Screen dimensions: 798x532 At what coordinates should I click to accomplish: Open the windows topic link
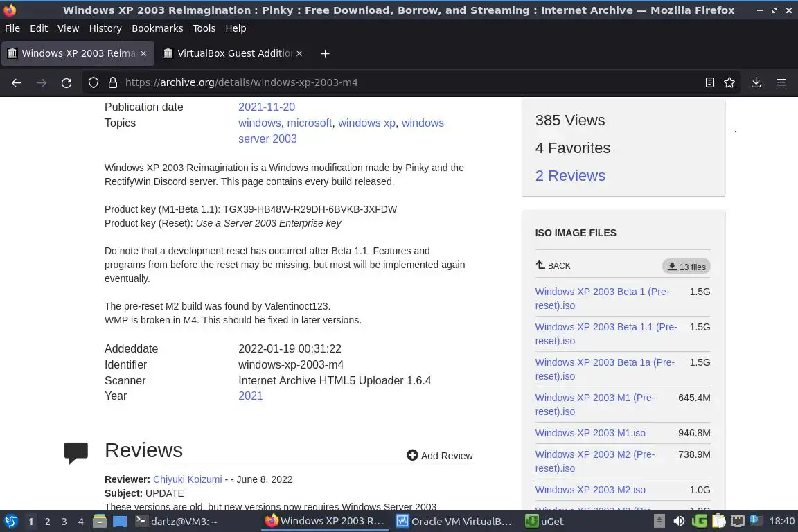point(260,123)
